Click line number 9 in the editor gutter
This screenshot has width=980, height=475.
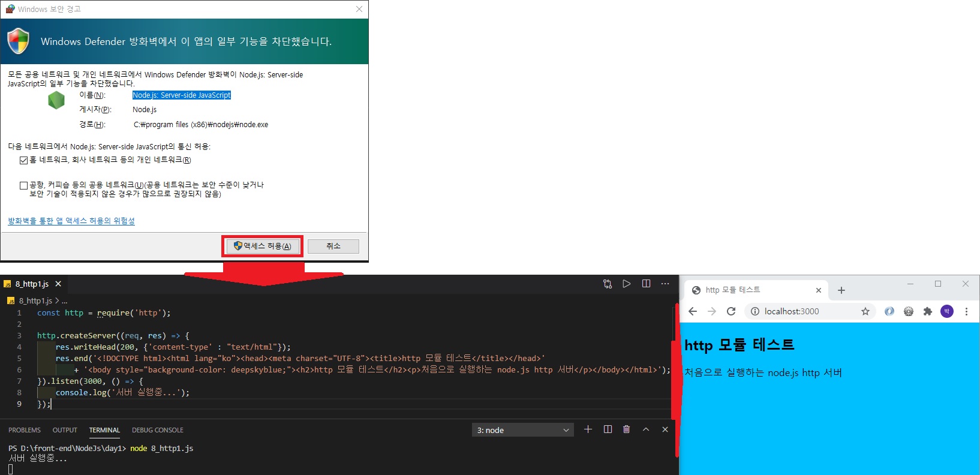click(x=19, y=404)
